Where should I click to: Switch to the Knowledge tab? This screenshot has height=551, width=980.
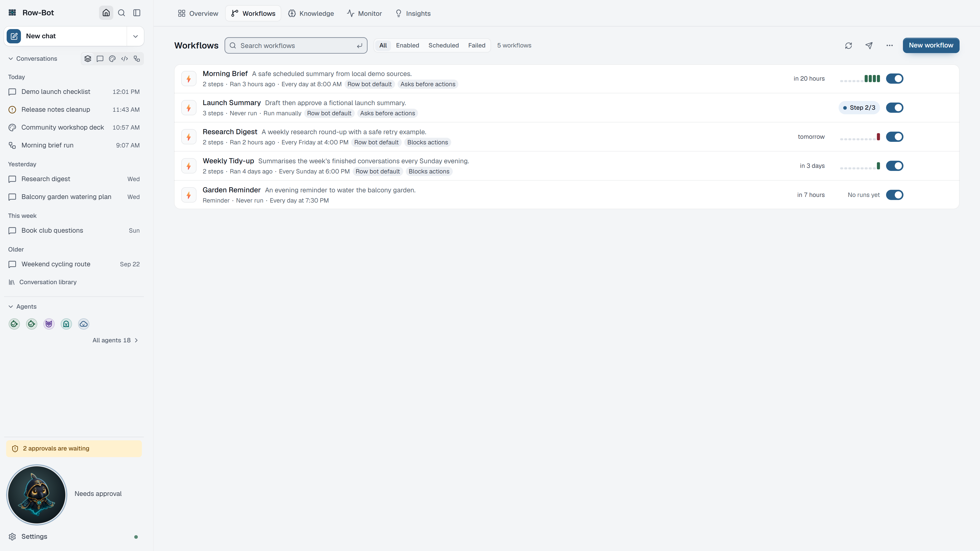311,13
